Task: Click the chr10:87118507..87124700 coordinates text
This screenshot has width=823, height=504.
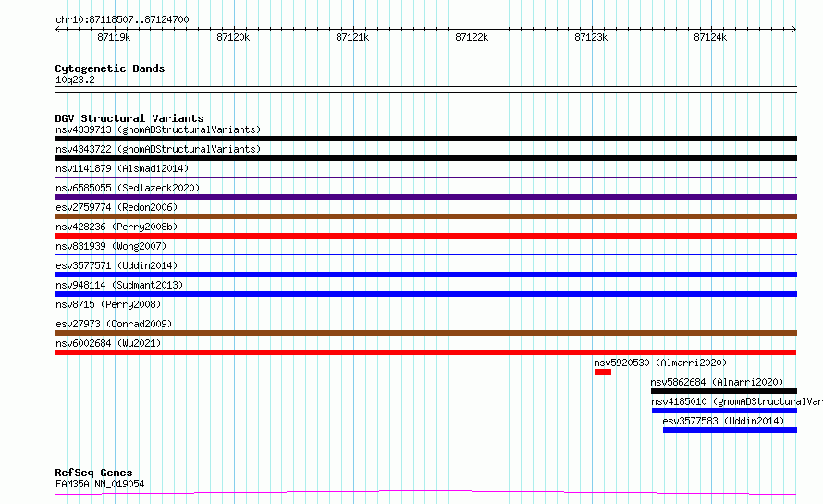Action: [x=122, y=20]
